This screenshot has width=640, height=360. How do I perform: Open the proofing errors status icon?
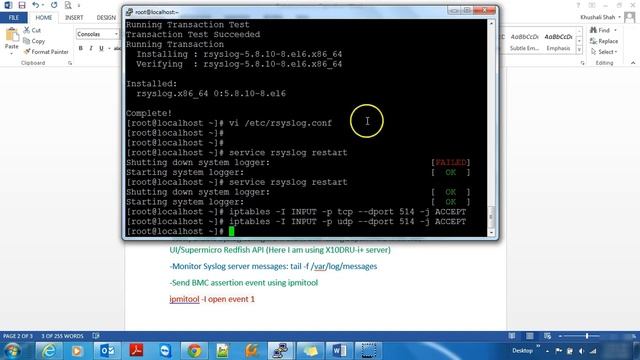pos(96,336)
